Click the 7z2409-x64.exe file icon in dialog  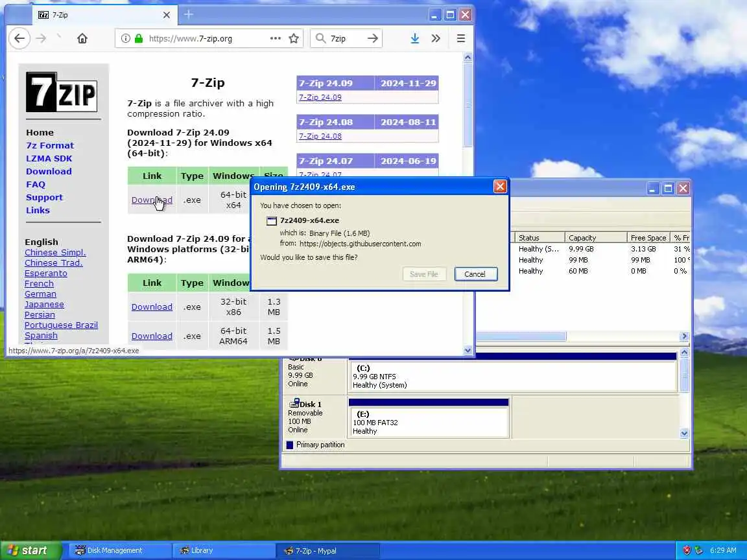272,221
